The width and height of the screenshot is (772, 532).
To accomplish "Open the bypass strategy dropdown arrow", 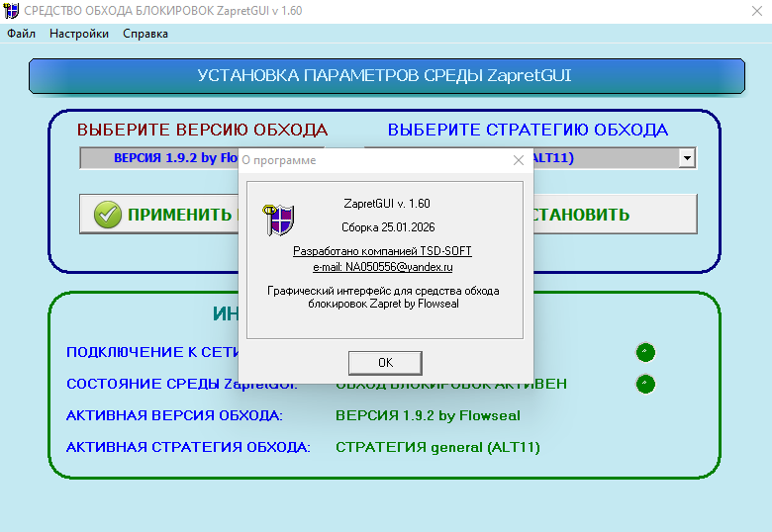I will pyautogui.click(x=686, y=158).
